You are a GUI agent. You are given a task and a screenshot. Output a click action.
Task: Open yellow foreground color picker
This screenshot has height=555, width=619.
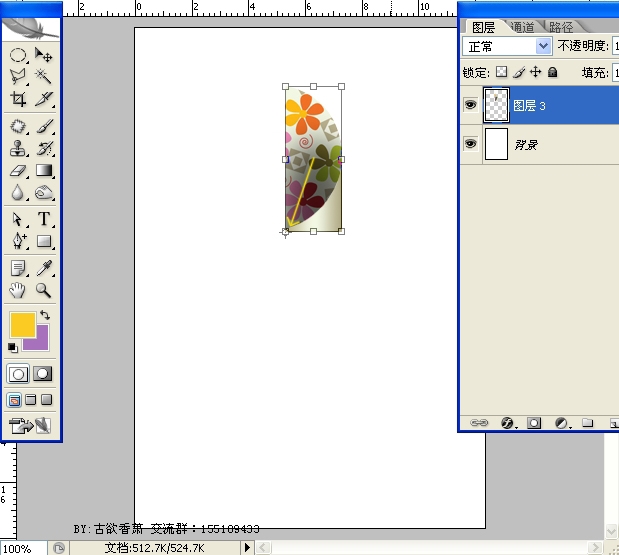(23, 325)
